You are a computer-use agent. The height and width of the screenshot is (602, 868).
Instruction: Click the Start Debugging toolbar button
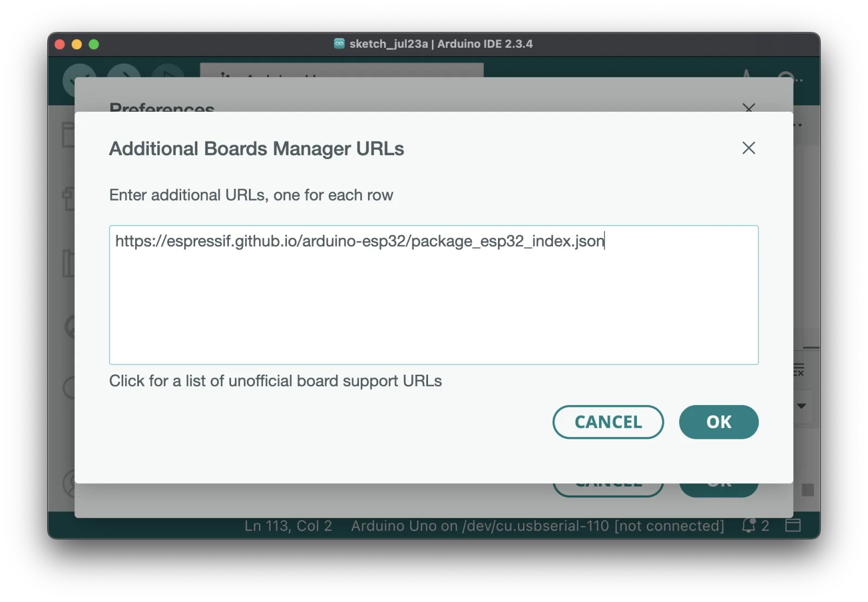tap(168, 71)
